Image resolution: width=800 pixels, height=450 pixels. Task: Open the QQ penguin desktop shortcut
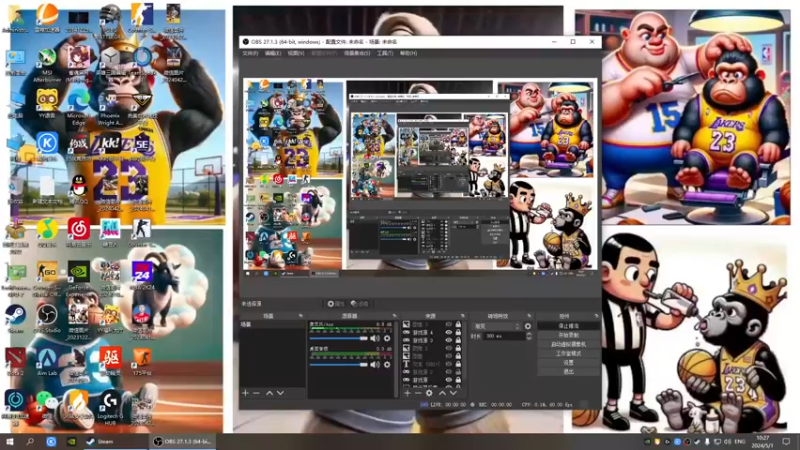78,189
